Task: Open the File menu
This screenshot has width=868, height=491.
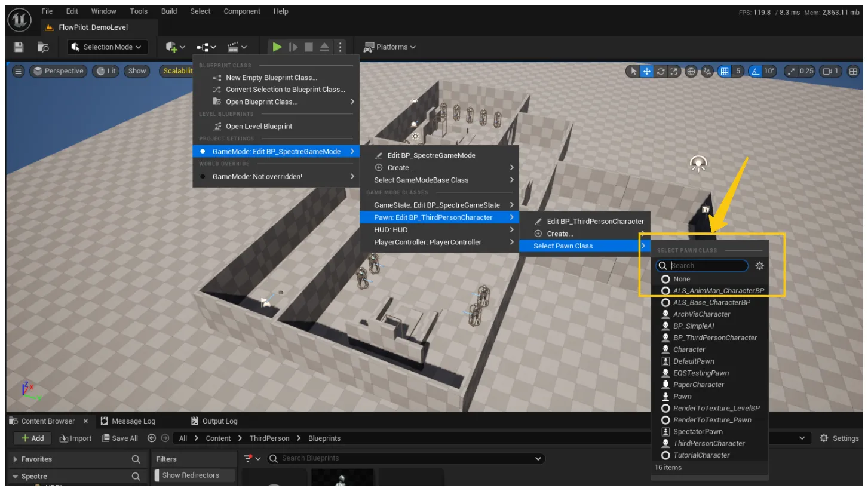Action: [47, 11]
